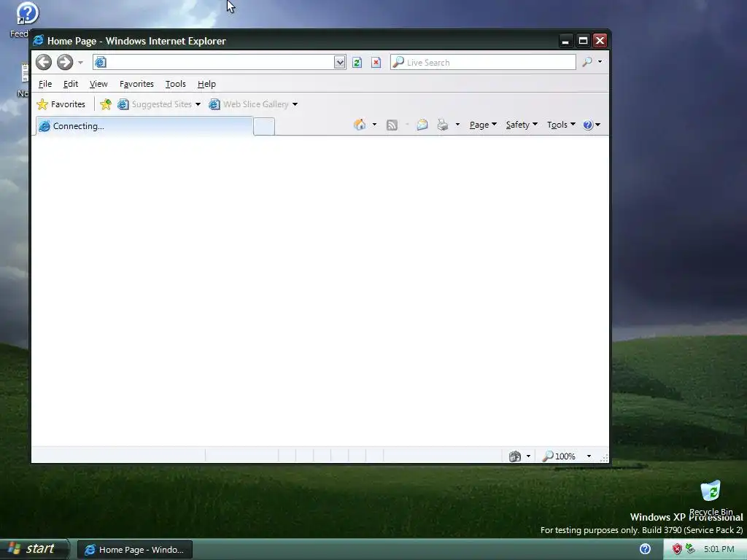Open a new tab with the blank tab button
747x560 pixels.
264,127
